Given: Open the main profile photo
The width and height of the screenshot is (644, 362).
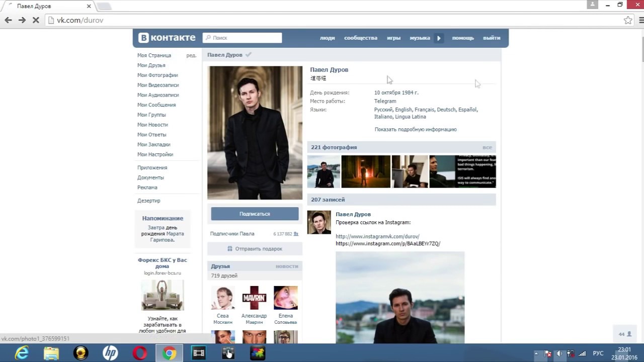Looking at the screenshot, I should click(255, 133).
